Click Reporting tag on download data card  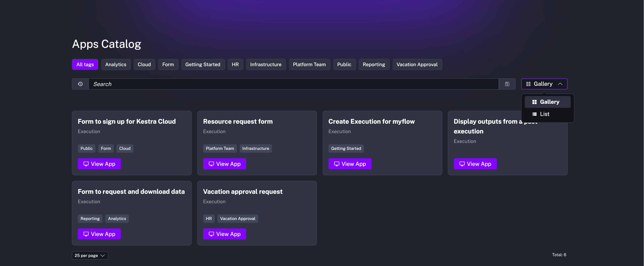(90, 219)
